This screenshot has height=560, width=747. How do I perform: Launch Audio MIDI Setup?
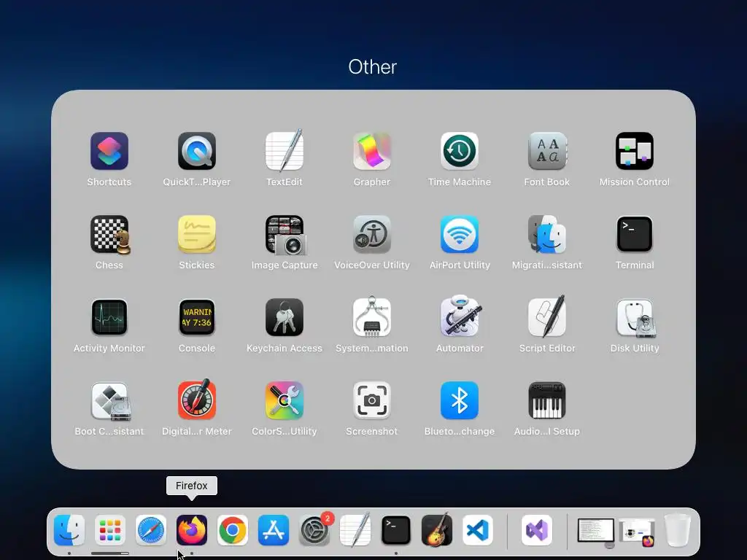click(x=547, y=400)
